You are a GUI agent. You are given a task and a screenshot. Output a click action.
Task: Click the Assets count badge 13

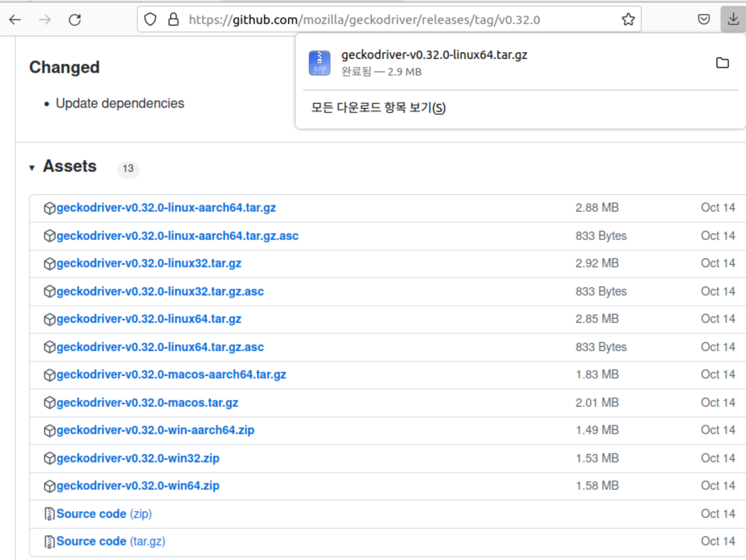point(128,168)
